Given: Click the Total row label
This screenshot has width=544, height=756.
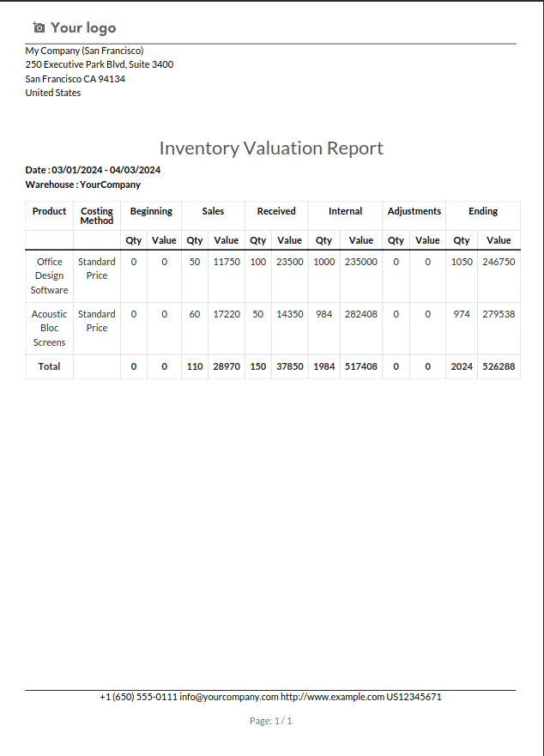Looking at the screenshot, I should click(49, 366).
